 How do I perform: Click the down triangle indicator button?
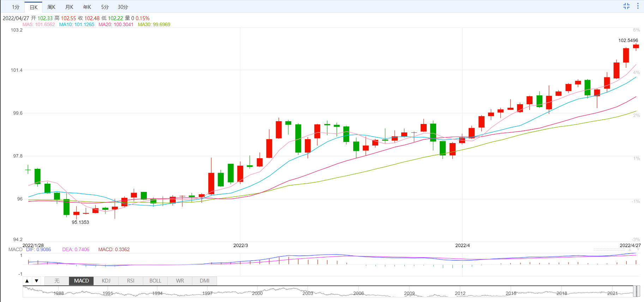pos(36,281)
